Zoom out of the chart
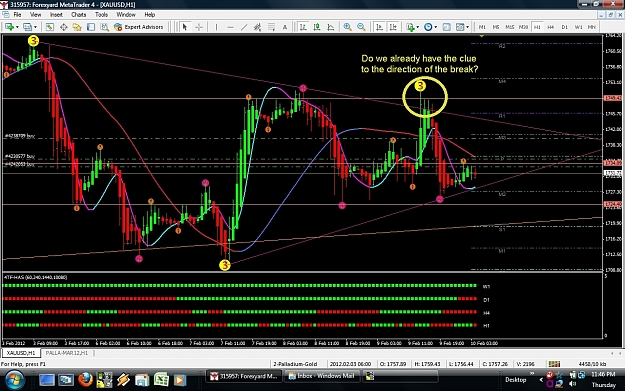 [x=361, y=27]
